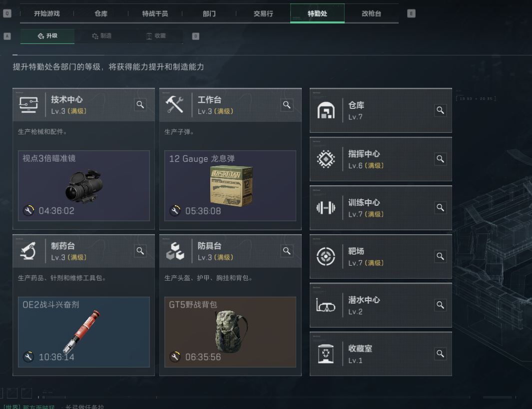The width and height of the screenshot is (532, 409).
Task: Click 开始游戏 in top navigation
Action: (x=47, y=13)
